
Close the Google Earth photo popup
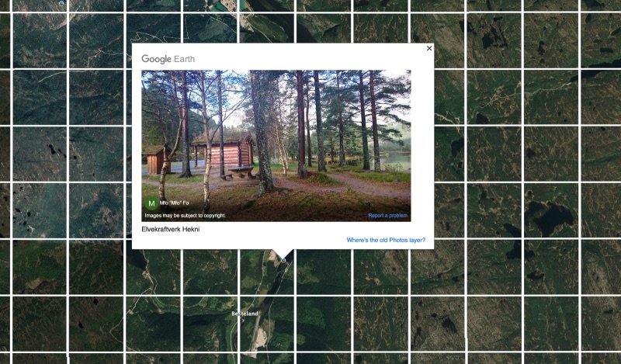coord(429,48)
